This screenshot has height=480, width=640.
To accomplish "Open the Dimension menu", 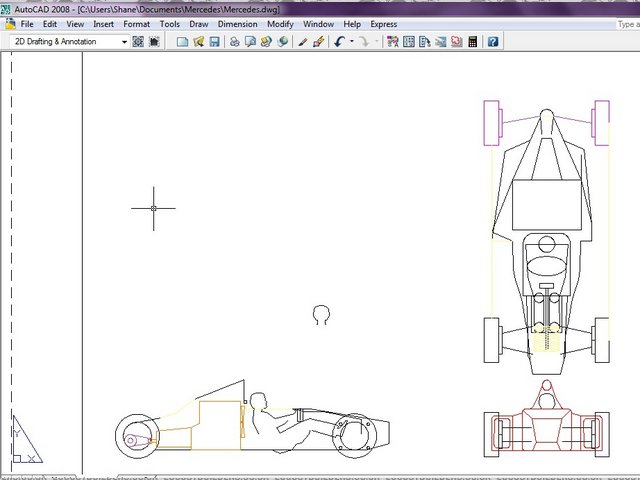I will click(237, 23).
